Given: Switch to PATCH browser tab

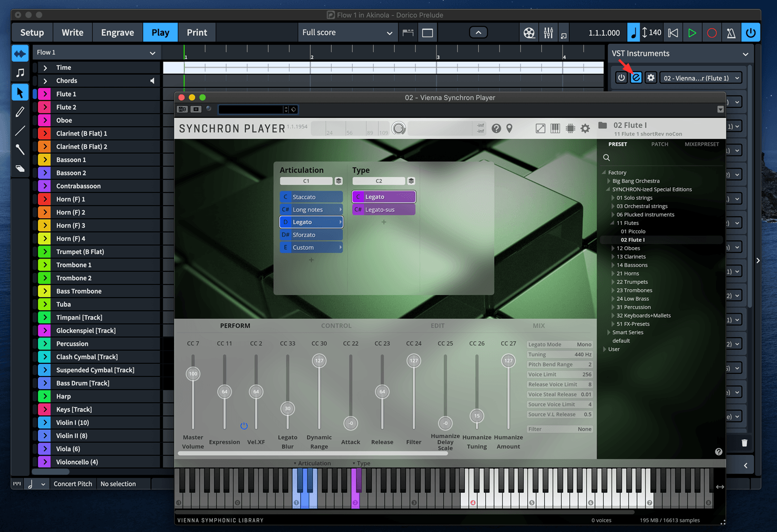Looking at the screenshot, I should [660, 144].
